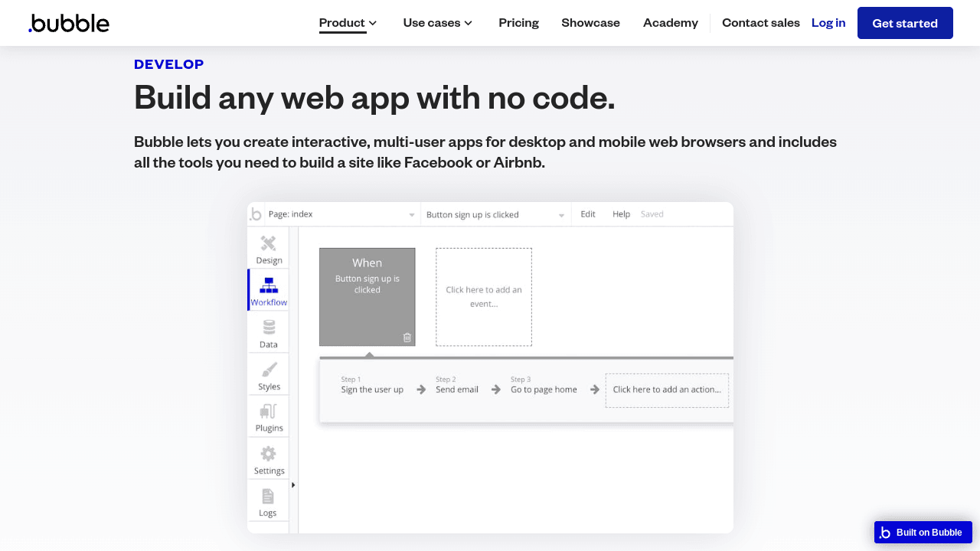980x551 pixels.
Task: Click the trash icon on the When event
Action: coord(407,337)
